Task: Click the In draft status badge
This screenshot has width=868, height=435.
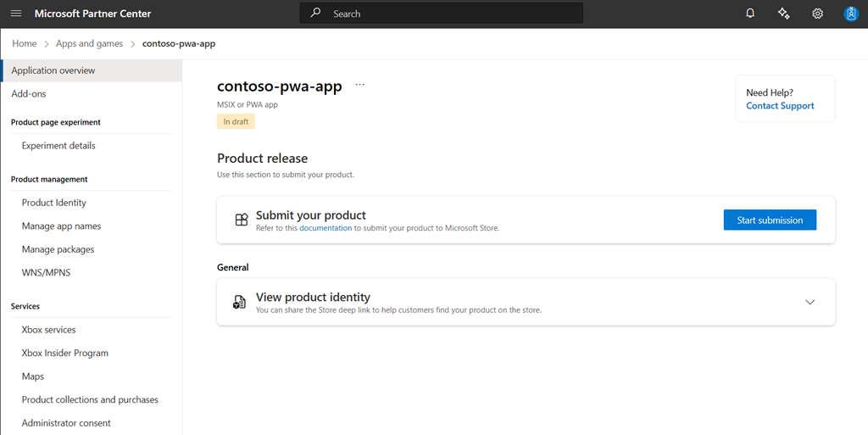Action: tap(236, 122)
